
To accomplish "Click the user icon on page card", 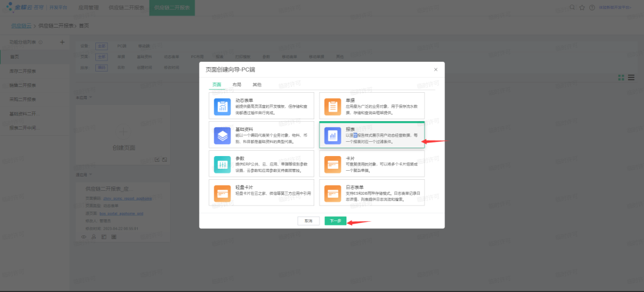I will [93, 237].
